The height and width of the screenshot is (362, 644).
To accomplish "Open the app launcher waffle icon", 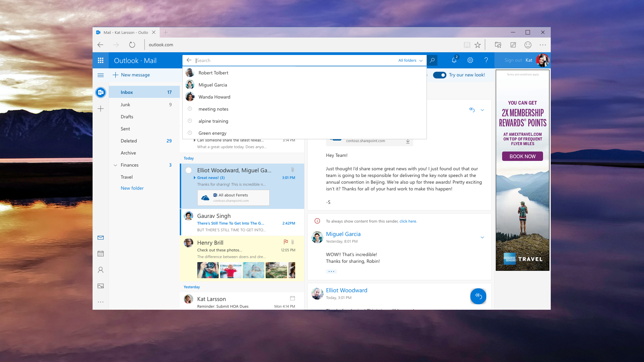I will coord(100,60).
